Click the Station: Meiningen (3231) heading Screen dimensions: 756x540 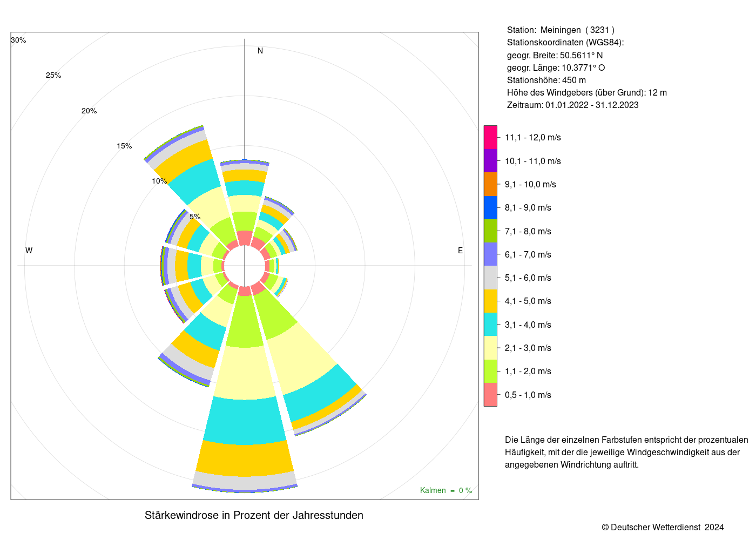pos(561,30)
